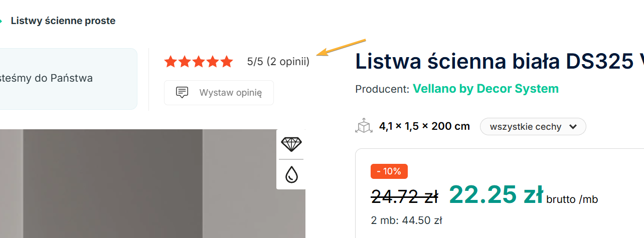Click the diamond icon beside product image
The width and height of the screenshot is (644, 238).
pos(291,144)
